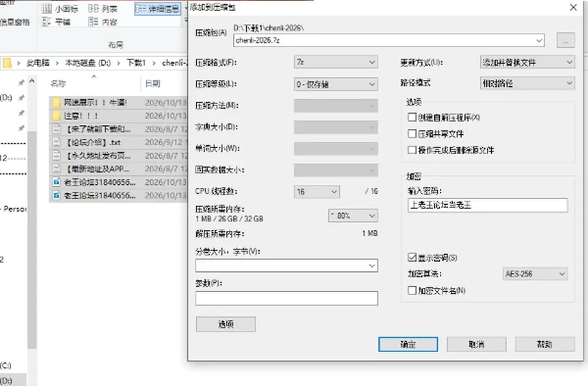
Task: Select the file starting 【永久地址发布页
Action: pos(99,156)
